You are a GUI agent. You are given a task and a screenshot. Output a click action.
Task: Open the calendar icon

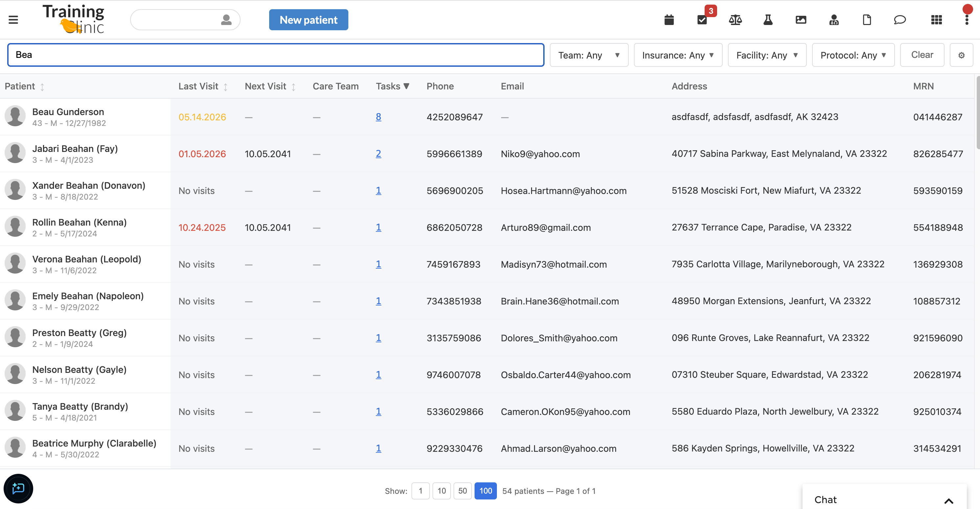tap(669, 19)
